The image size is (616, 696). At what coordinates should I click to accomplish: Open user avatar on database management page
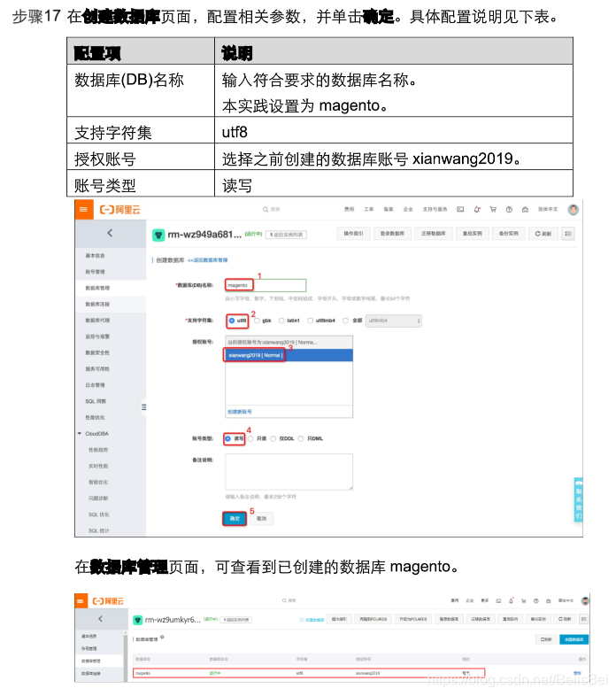[585, 600]
